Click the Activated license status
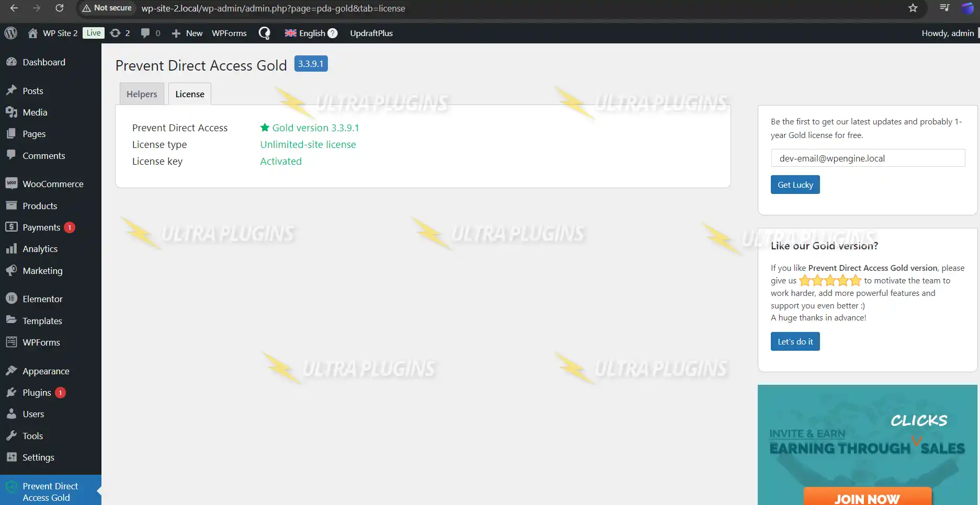 (281, 161)
